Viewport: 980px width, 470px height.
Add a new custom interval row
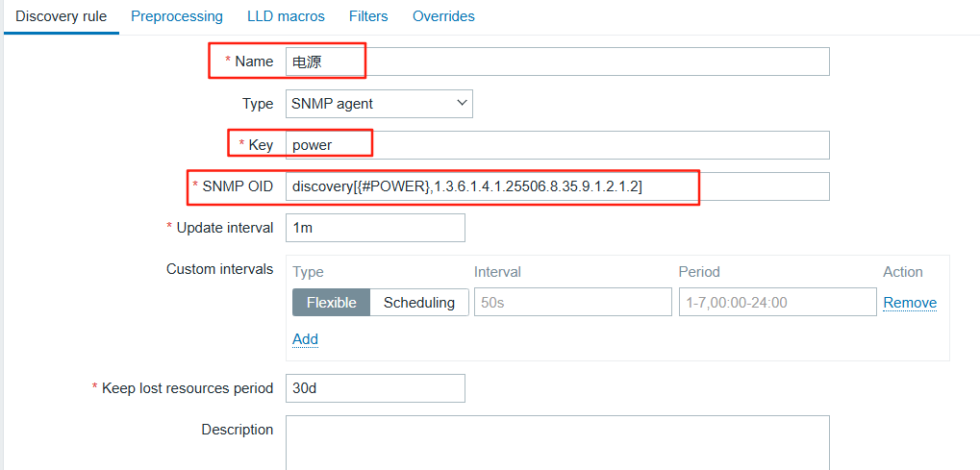[x=305, y=338]
